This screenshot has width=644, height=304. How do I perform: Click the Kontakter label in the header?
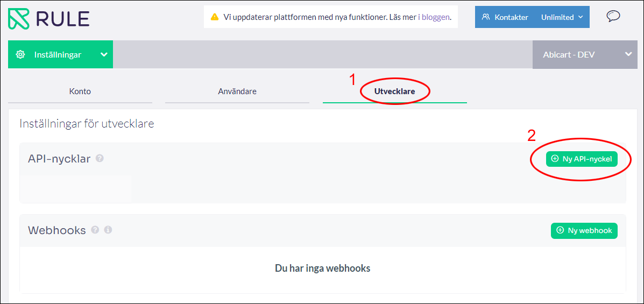pyautogui.click(x=511, y=17)
